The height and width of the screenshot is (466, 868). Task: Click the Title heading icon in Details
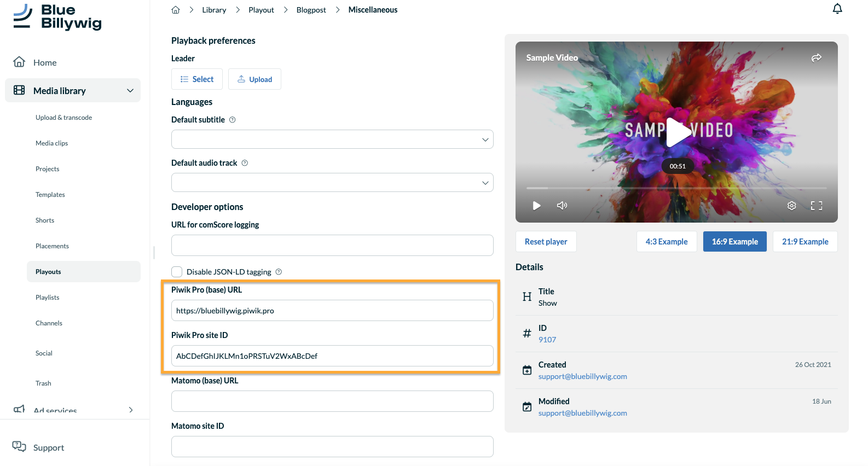(x=527, y=296)
